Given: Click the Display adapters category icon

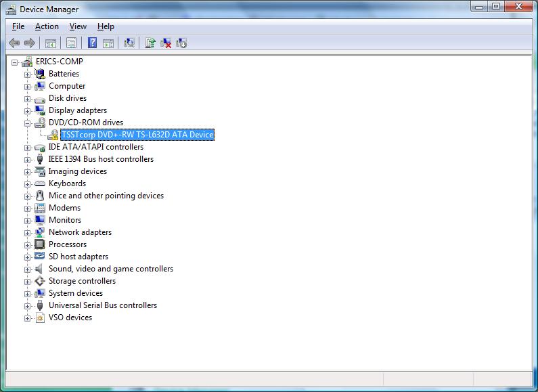Looking at the screenshot, I should [x=40, y=110].
